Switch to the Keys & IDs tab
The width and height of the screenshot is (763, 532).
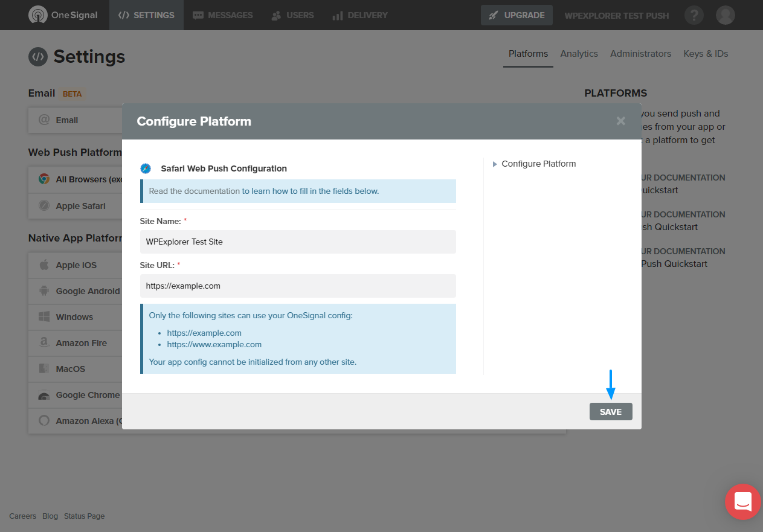click(706, 54)
